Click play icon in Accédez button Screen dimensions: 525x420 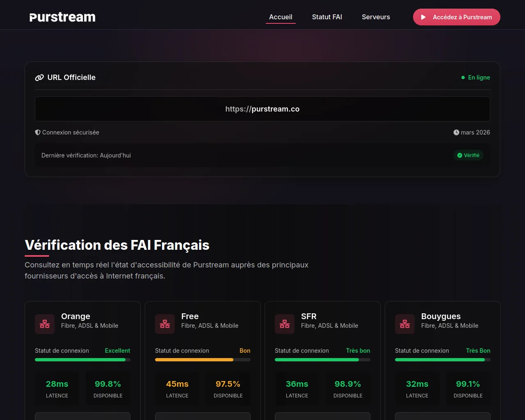(x=424, y=17)
